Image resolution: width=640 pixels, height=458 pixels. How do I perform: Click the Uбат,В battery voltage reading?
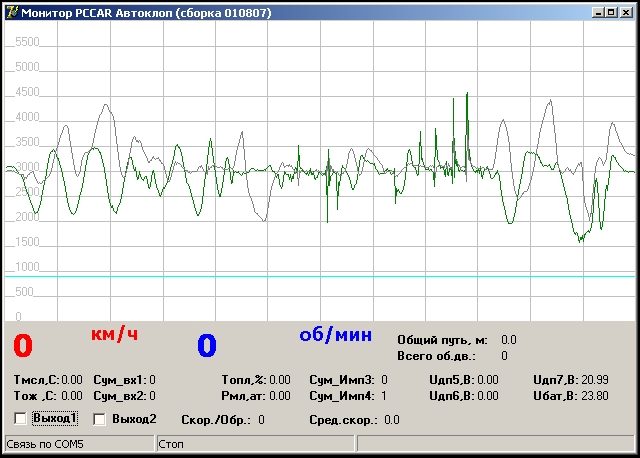pyautogui.click(x=595, y=395)
